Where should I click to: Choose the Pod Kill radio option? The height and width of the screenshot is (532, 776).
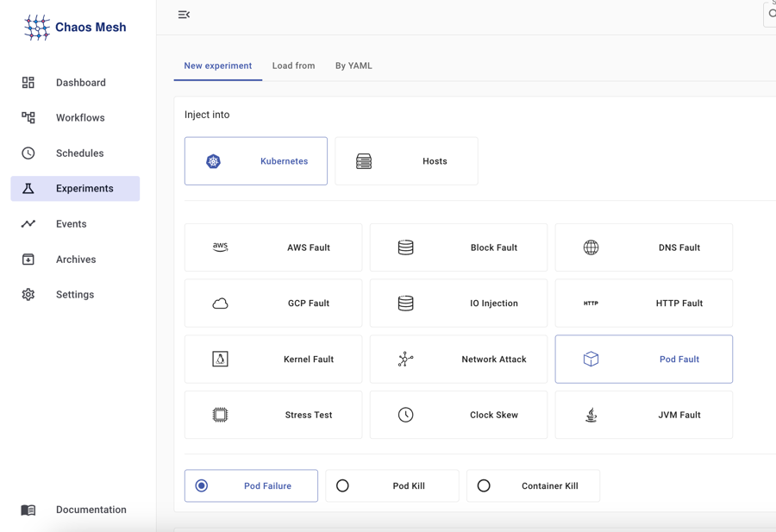[343, 486]
